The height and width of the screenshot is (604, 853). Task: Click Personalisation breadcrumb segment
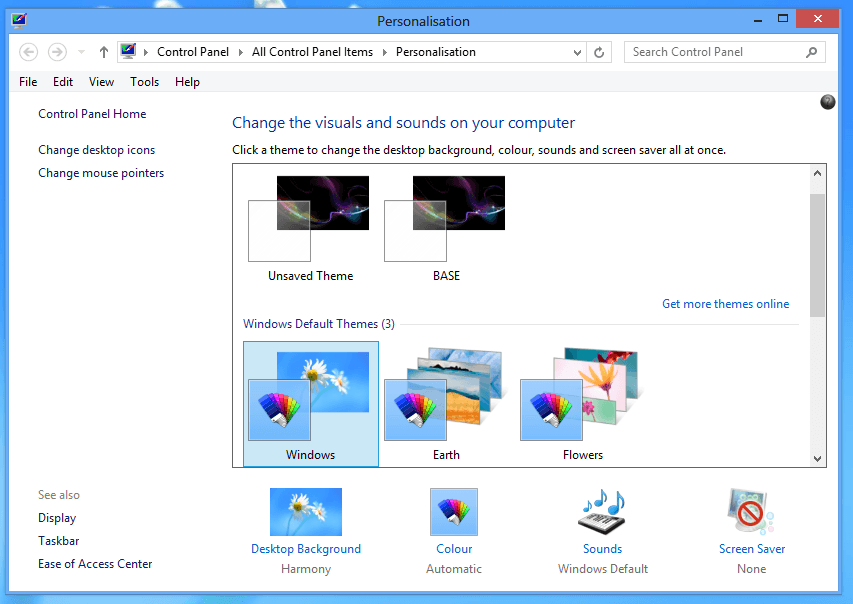point(436,52)
